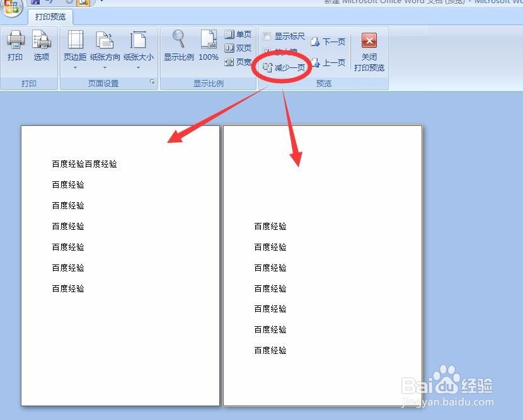This screenshot has width=523, height=420.
Task: Open the 页面设置 dialog launcher arrow
Action: click(x=152, y=82)
